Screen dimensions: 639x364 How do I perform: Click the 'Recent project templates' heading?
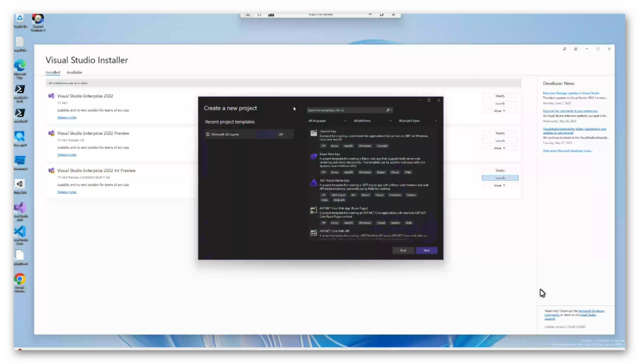230,122
